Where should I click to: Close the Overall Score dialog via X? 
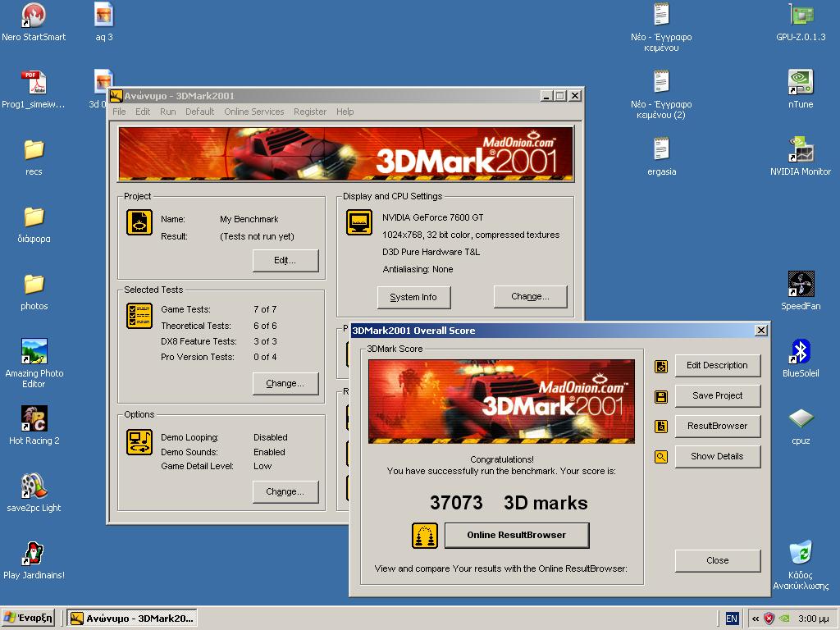760,330
